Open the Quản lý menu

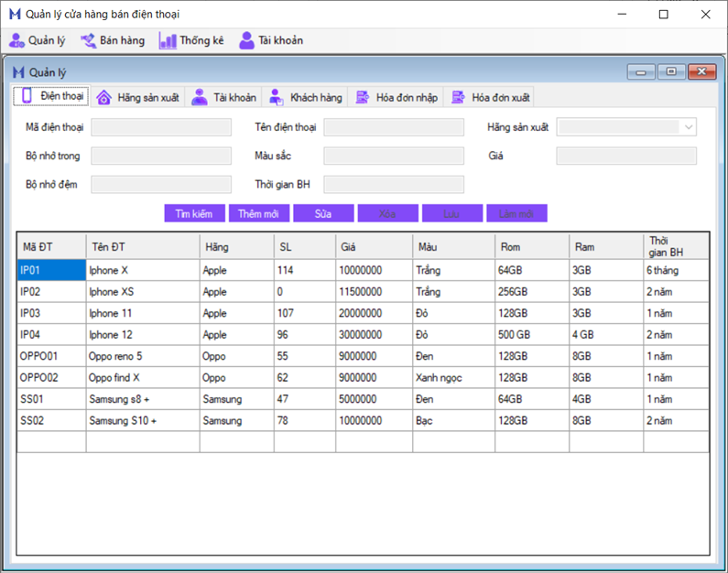point(38,40)
